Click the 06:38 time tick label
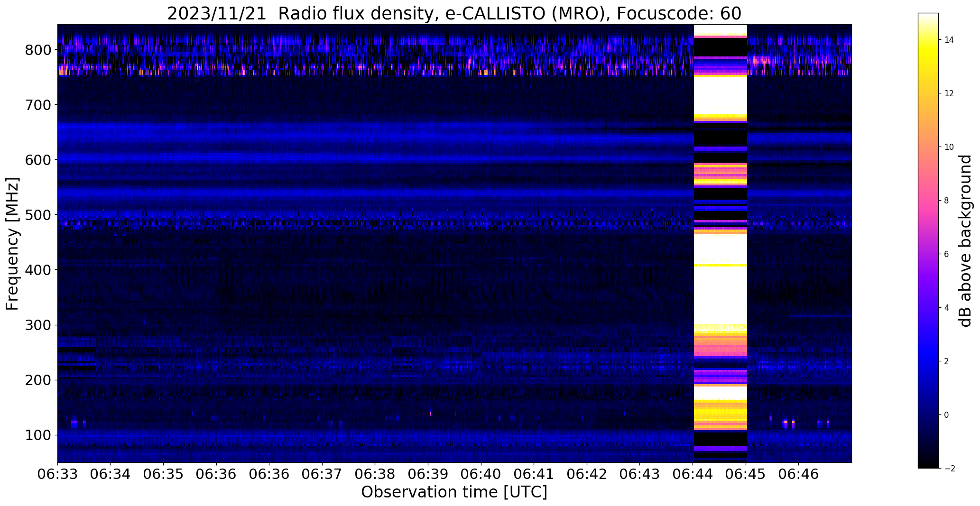Screen dimensions: 980x506 click(375, 475)
